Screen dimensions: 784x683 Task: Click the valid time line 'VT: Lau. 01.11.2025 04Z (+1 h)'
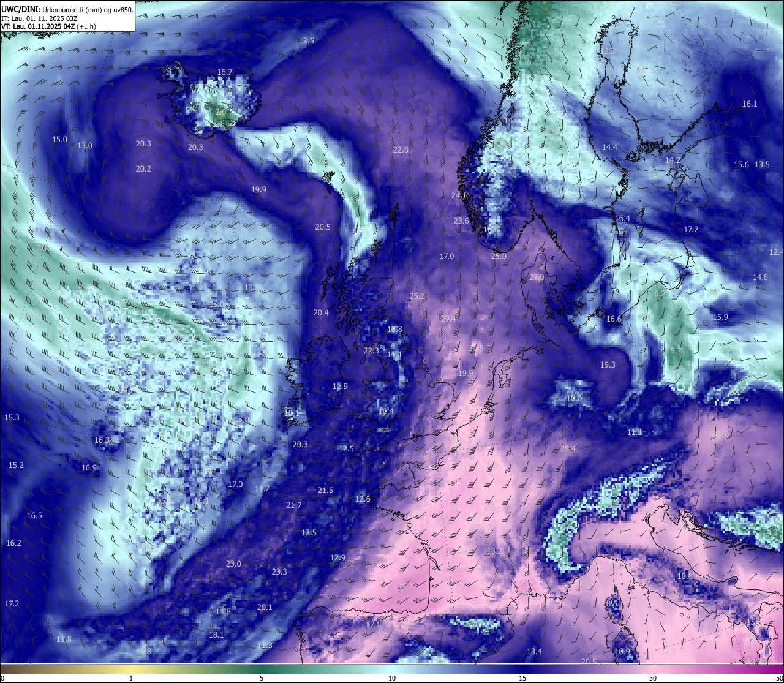point(47,26)
